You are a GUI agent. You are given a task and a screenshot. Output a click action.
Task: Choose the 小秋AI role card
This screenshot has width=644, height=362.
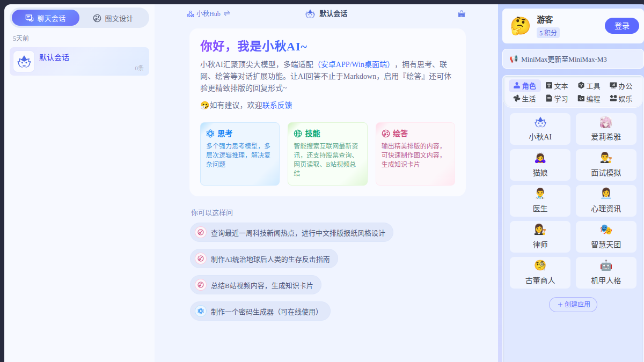540,129
